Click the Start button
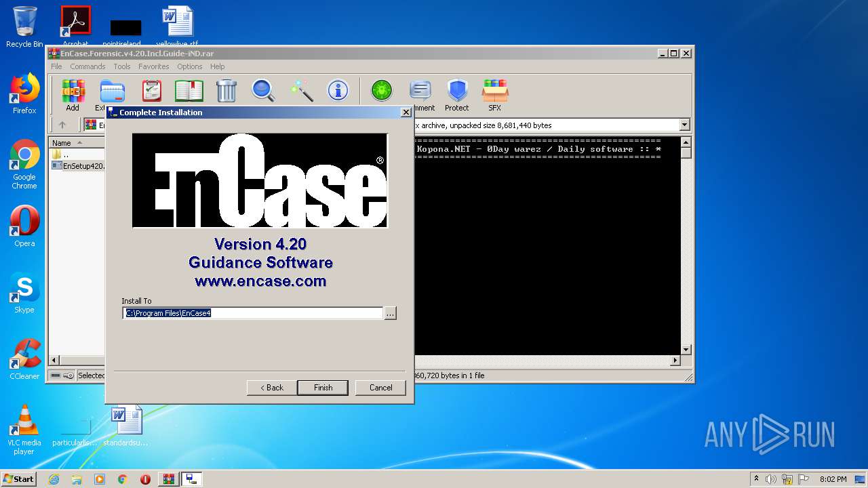This screenshot has height=488, width=868. (x=18, y=479)
